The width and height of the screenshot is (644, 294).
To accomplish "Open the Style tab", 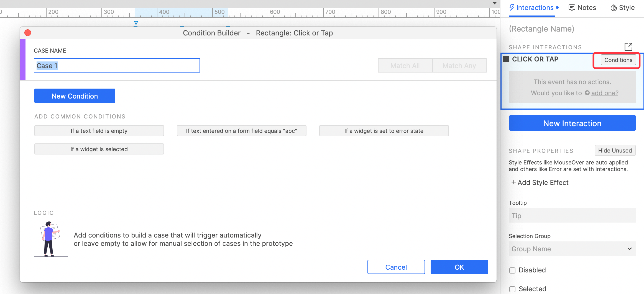I will (622, 8).
